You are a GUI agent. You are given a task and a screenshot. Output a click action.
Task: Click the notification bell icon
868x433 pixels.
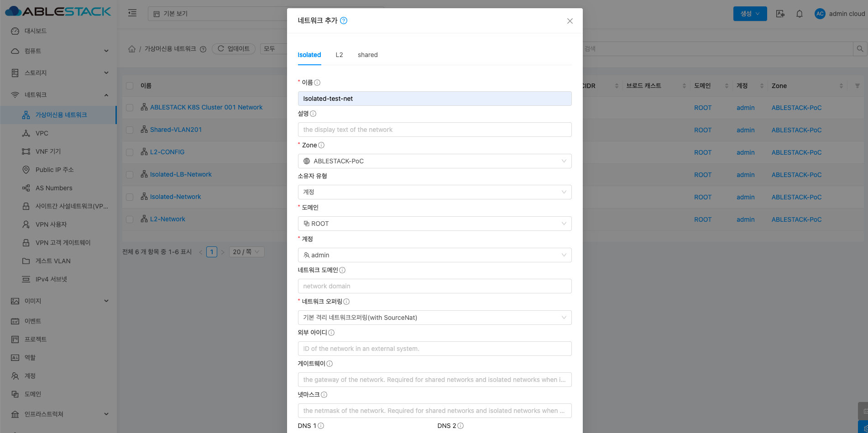[799, 14]
